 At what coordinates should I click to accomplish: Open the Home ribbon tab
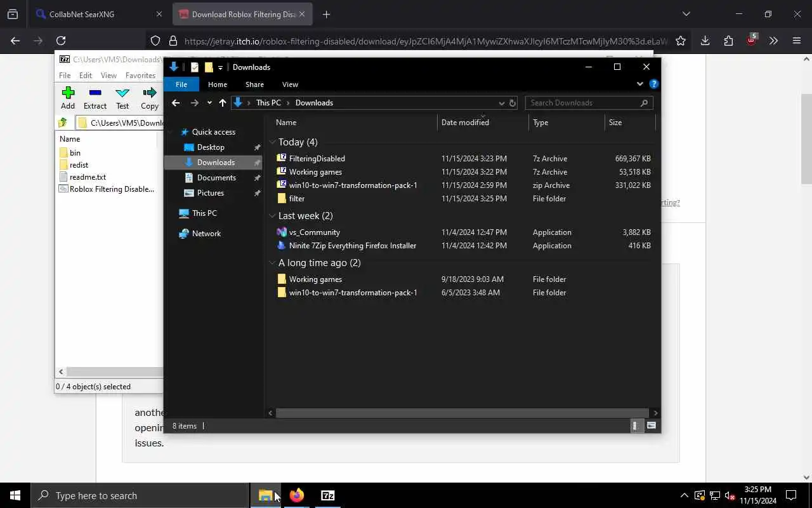[218, 84]
